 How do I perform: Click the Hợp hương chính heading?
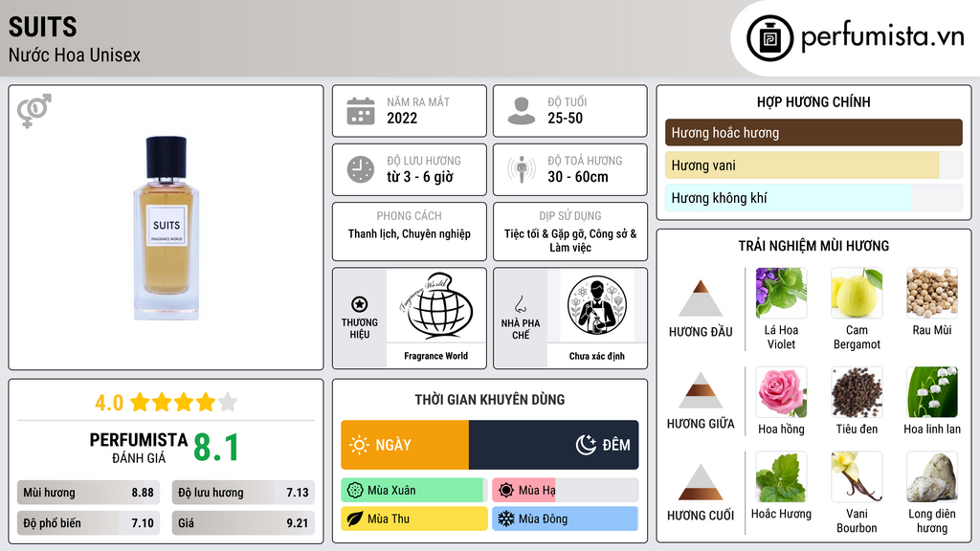(x=813, y=101)
